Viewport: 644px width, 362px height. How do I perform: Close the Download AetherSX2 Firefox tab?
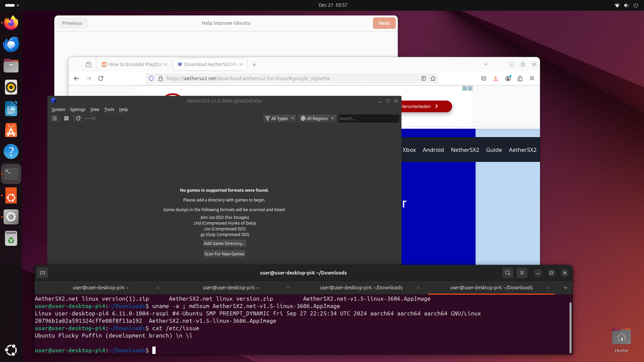[x=241, y=64]
